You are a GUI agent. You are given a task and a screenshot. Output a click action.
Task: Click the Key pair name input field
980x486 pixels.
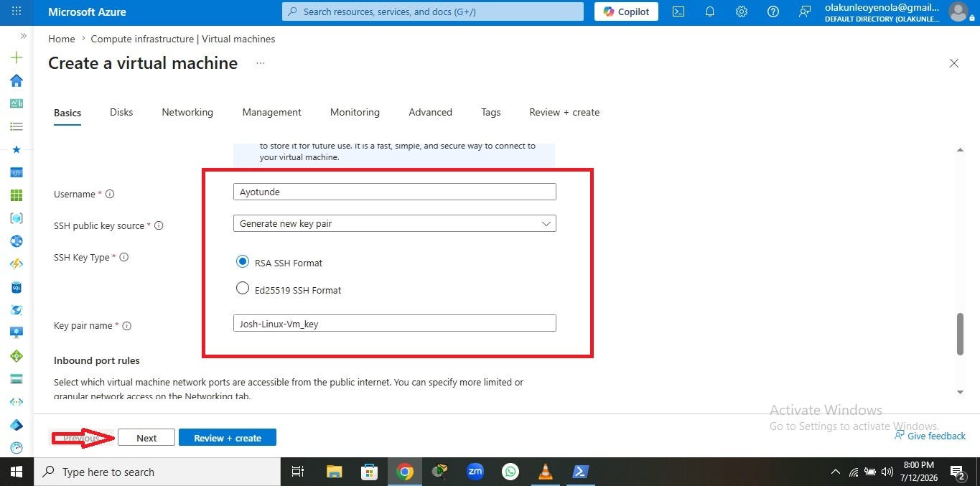click(394, 323)
